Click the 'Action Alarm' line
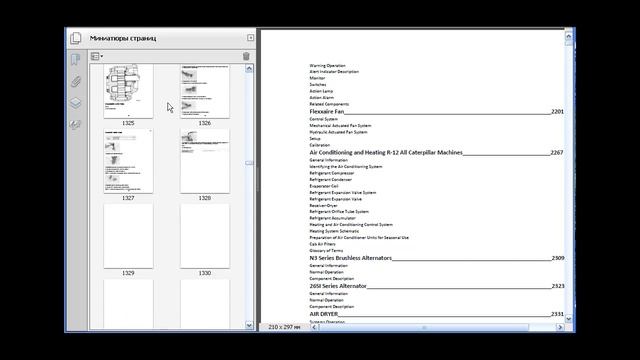 click(x=322, y=98)
